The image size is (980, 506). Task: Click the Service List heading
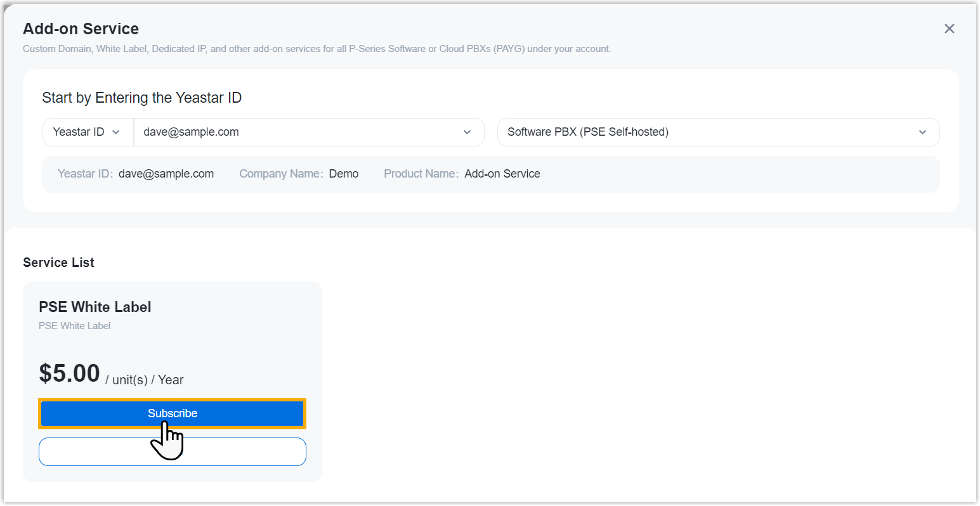point(58,263)
